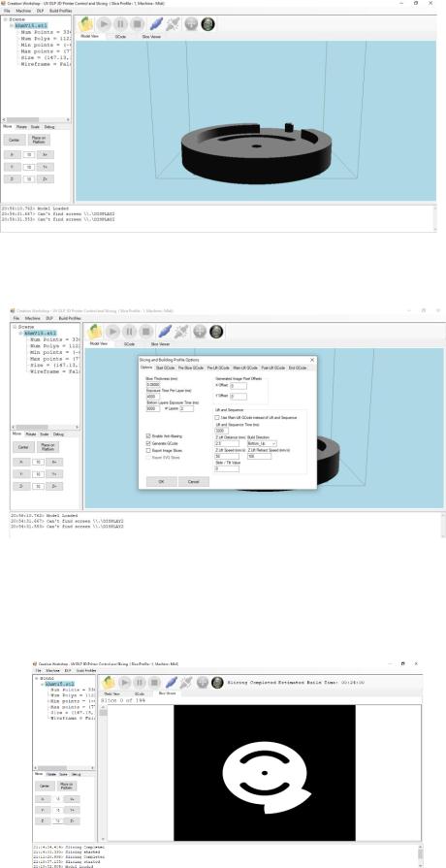Click the blue slice icon in the slice-image window
446x868 pixels.
[x=172, y=682]
